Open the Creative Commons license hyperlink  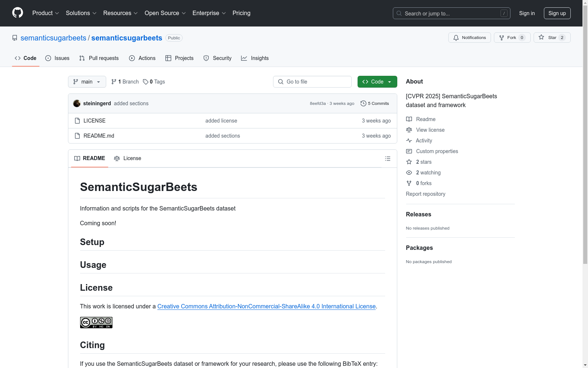click(x=266, y=306)
